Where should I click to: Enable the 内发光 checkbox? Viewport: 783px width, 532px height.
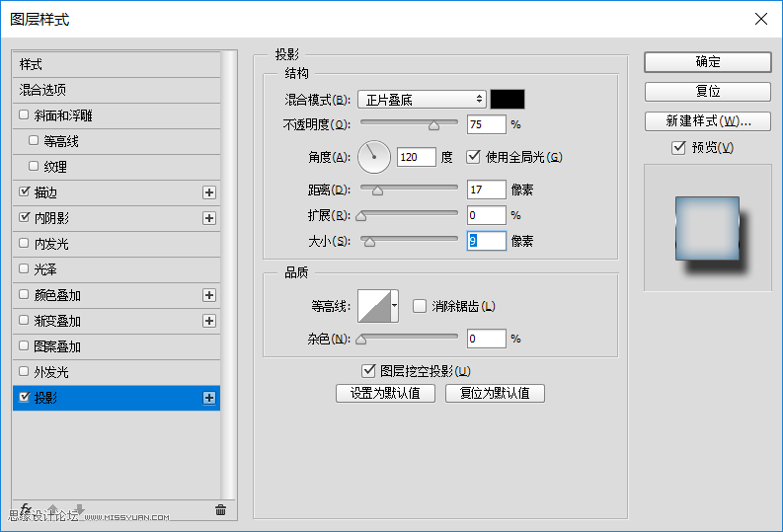[24, 243]
